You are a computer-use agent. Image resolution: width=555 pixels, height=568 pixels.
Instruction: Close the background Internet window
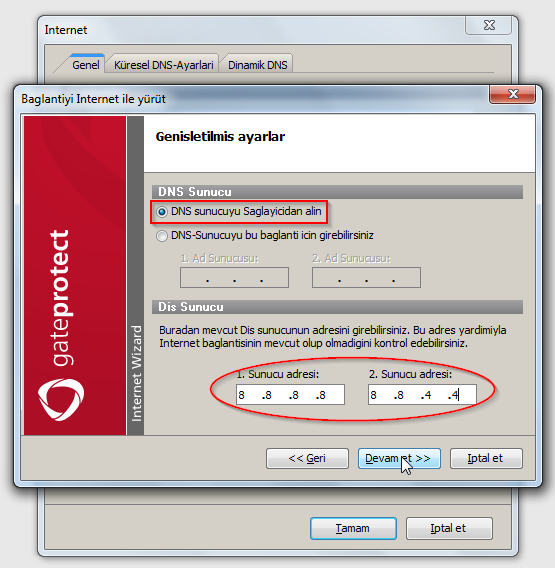[x=488, y=25]
